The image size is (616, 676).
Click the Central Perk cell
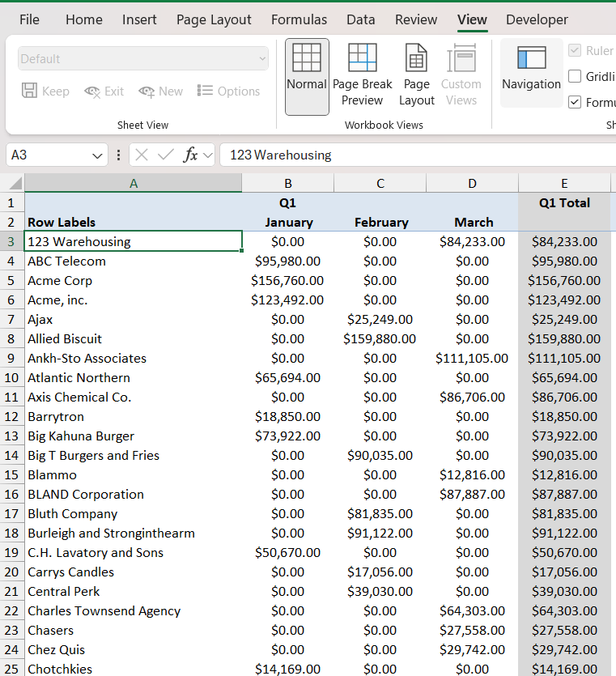(x=134, y=591)
